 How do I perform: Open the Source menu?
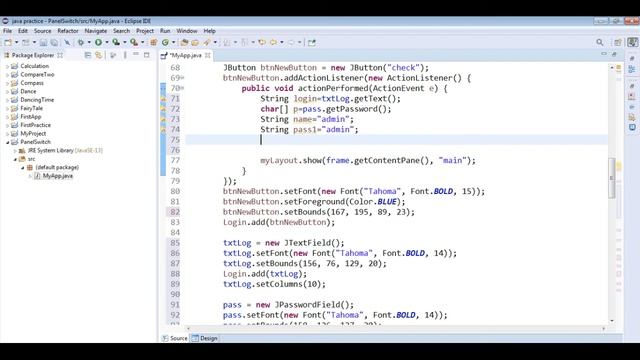(42, 31)
